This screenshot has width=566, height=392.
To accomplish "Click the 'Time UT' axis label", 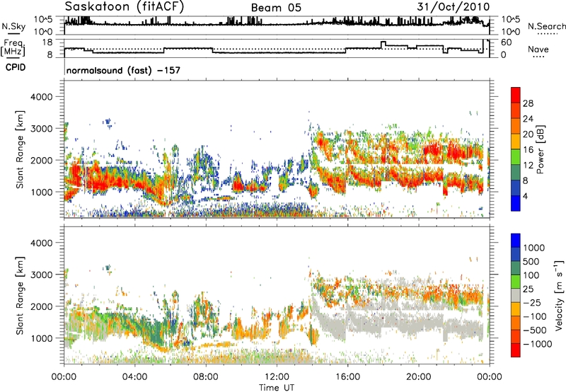I will coord(277,388).
